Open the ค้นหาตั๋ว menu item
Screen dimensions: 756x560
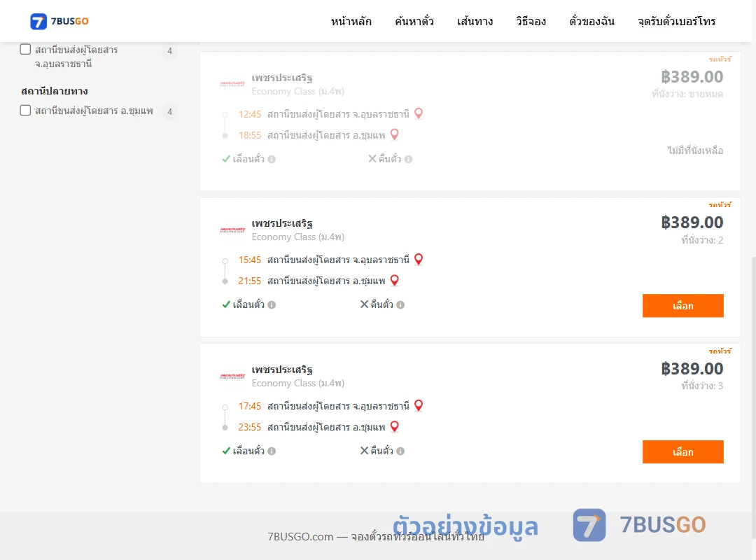pyautogui.click(x=414, y=21)
